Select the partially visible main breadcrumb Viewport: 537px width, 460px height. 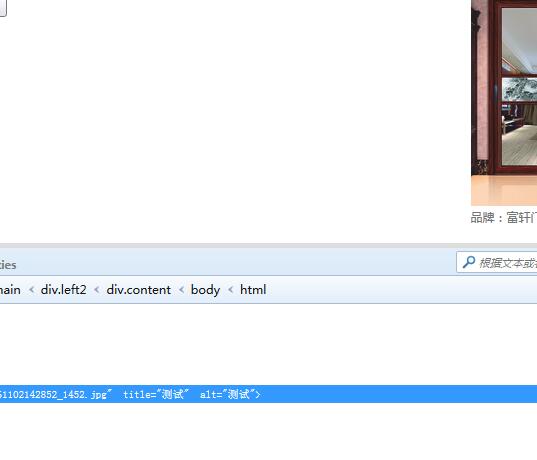(10, 290)
